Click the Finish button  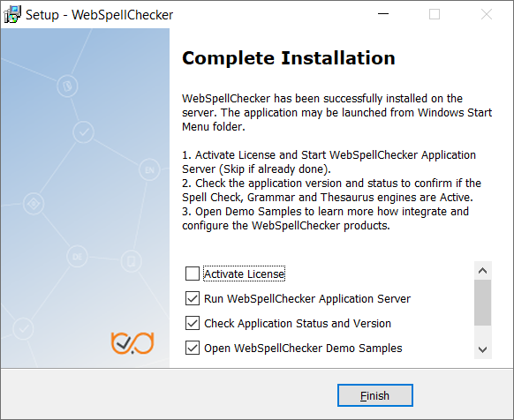click(x=375, y=395)
